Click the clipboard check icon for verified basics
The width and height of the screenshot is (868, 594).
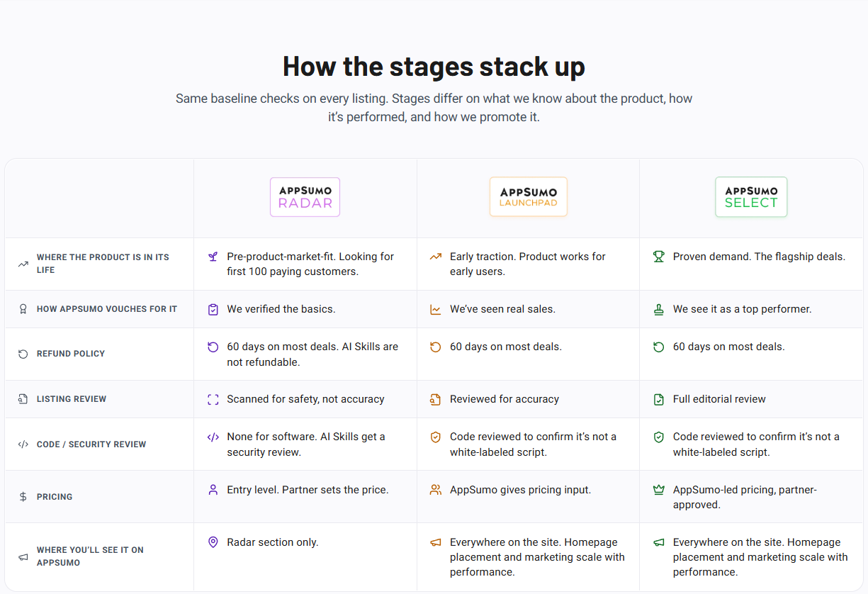click(x=213, y=309)
